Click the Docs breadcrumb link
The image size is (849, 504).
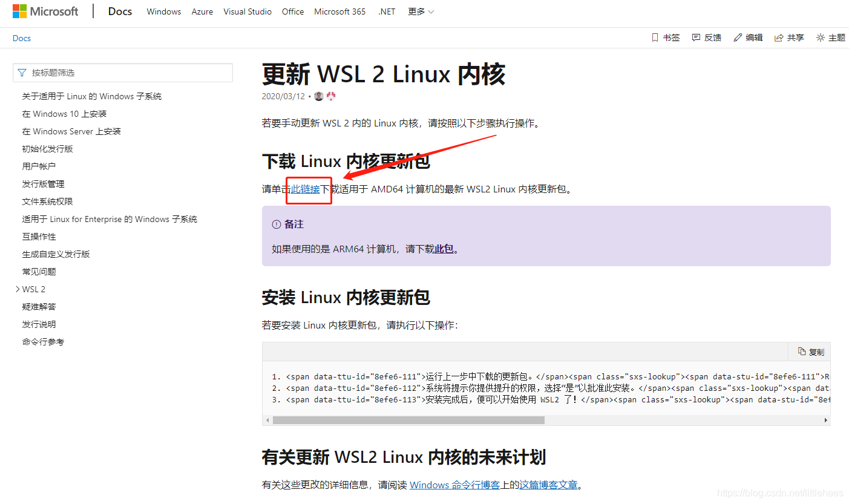coord(22,38)
